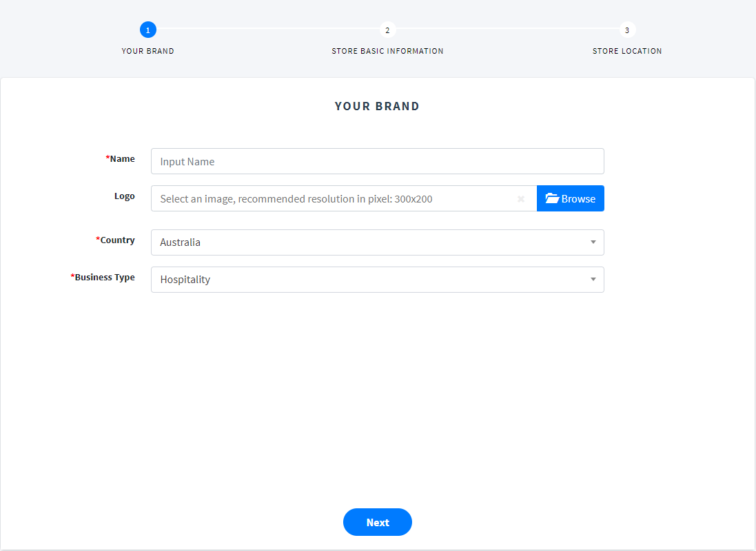Go to the Store Location step label

626,51
